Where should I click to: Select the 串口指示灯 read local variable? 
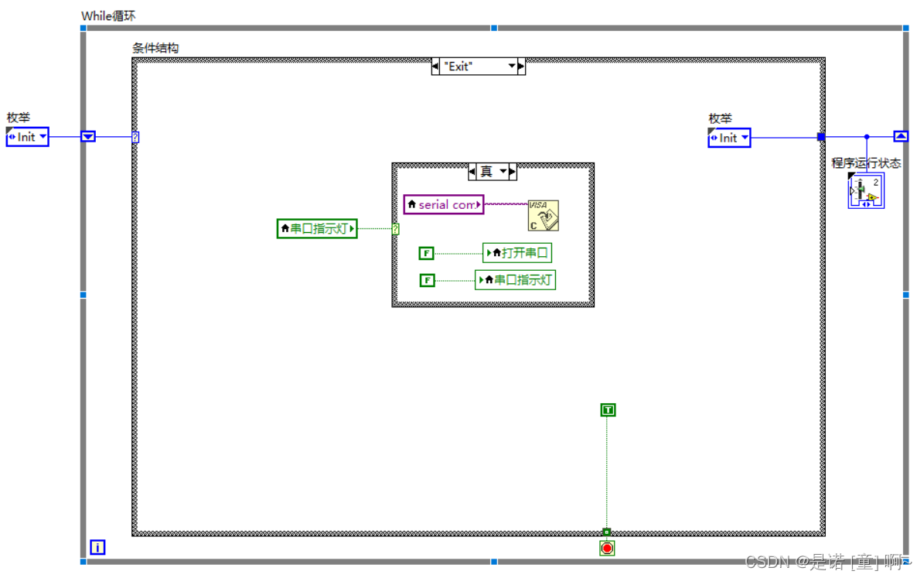317,229
